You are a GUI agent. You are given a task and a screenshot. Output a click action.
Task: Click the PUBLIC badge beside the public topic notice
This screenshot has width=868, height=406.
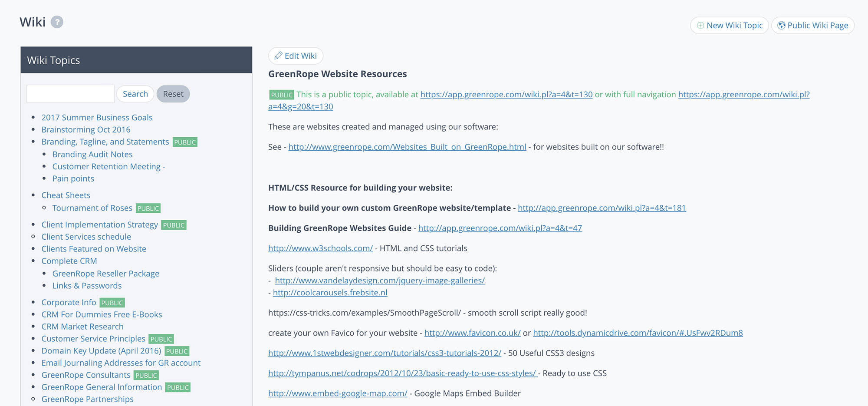[282, 95]
